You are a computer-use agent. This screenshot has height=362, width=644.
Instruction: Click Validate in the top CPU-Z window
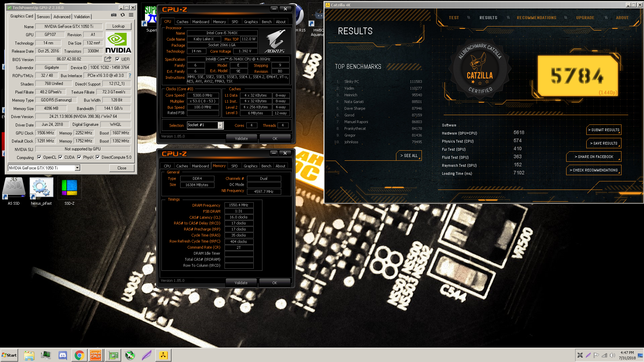241,139
